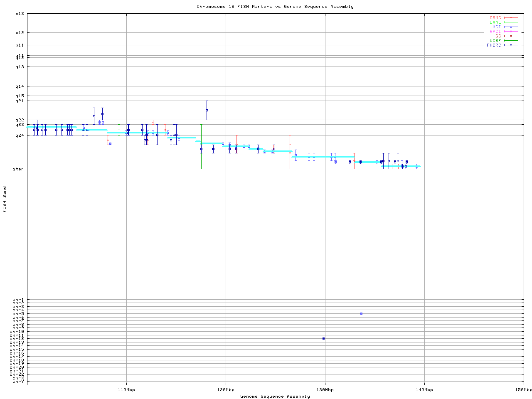Click the qter band label on y-axis

(20, 169)
